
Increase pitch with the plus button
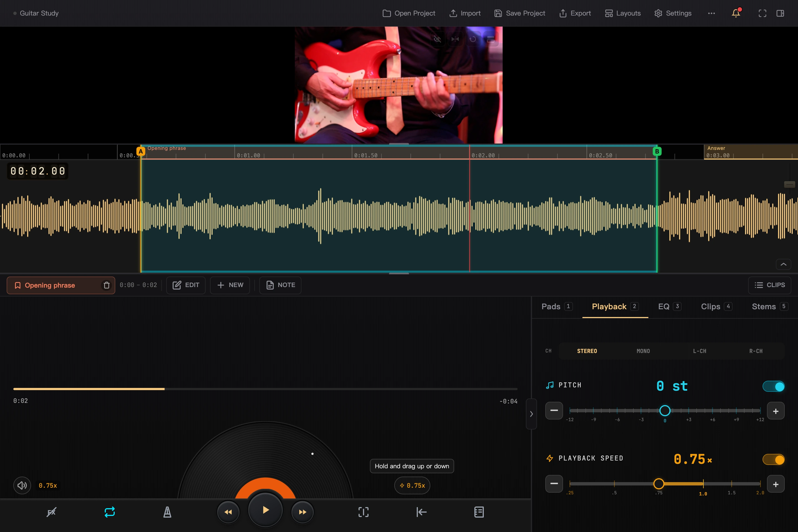[776, 411]
